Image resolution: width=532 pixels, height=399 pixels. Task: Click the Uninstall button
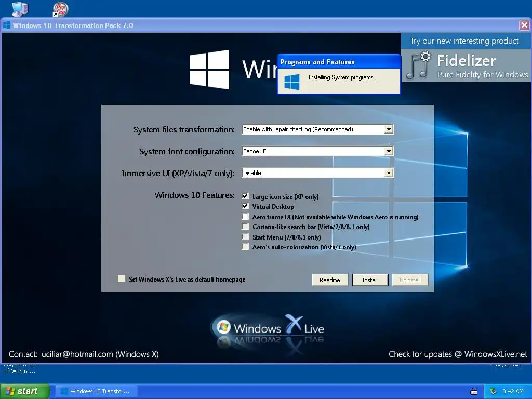click(x=410, y=280)
